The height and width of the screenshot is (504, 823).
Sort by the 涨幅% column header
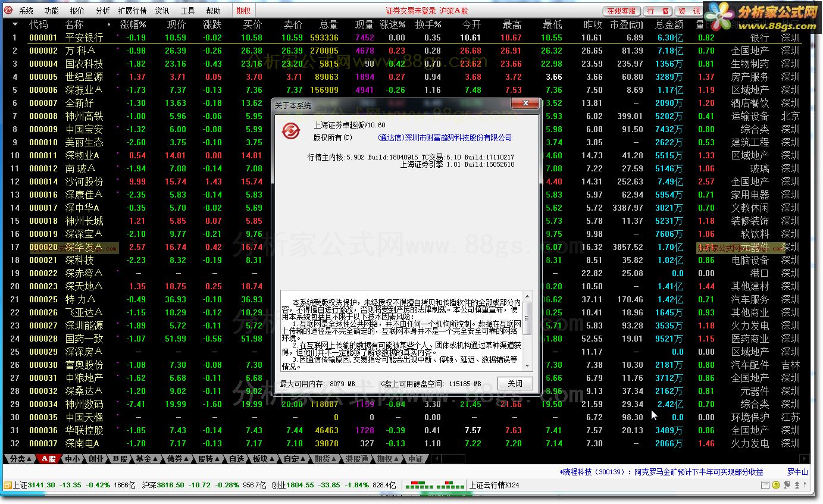133,24
